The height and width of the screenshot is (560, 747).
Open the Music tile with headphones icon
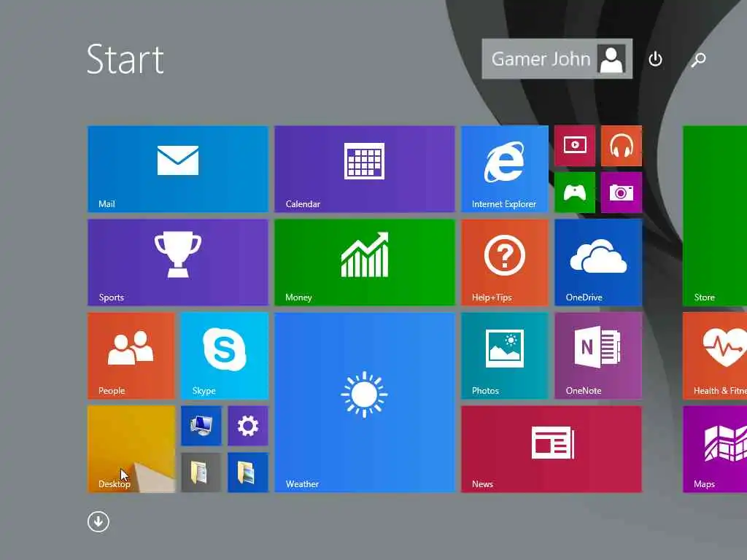point(622,146)
